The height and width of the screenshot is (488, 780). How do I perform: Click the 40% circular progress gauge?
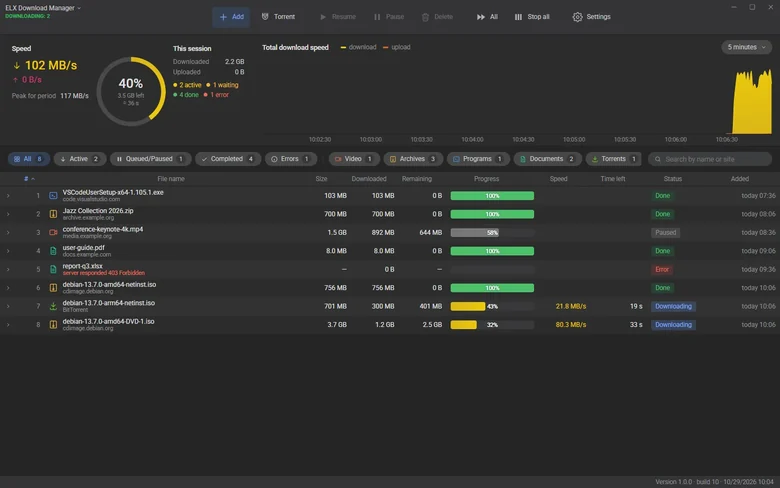click(x=131, y=91)
